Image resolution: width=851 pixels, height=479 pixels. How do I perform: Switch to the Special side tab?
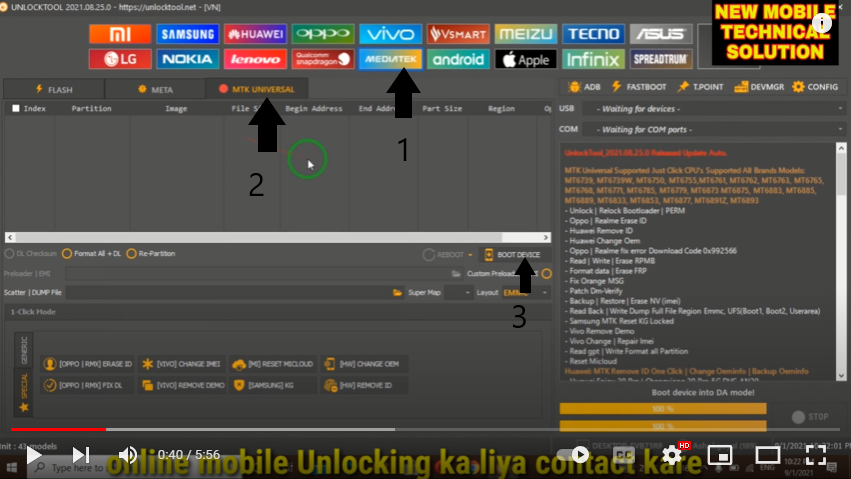24,392
